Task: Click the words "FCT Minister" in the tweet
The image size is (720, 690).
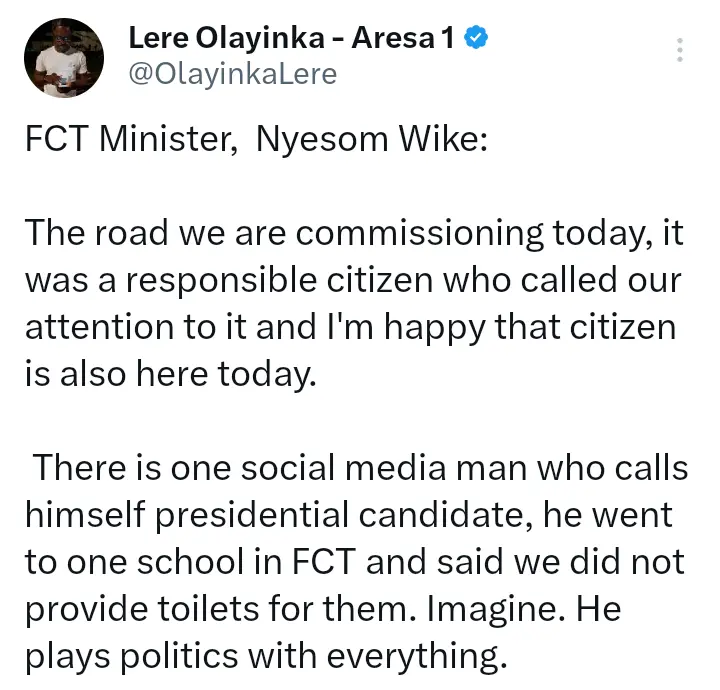Action: (x=126, y=141)
